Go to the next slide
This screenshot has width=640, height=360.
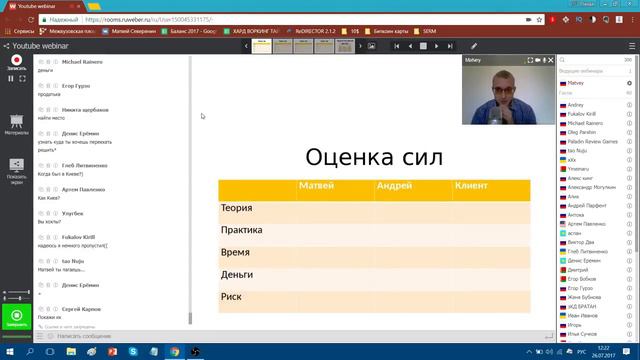(436, 46)
